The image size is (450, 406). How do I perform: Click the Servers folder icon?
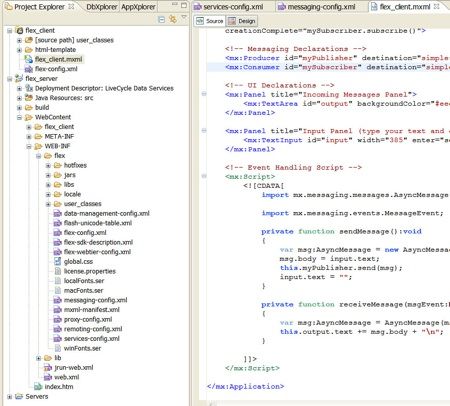(19, 396)
